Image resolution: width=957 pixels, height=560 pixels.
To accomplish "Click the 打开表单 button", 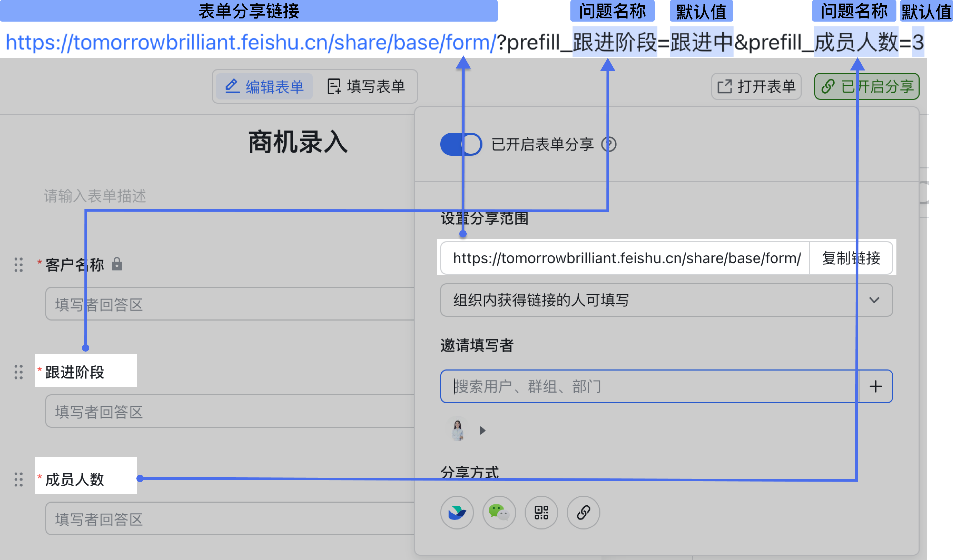I will pos(756,87).
